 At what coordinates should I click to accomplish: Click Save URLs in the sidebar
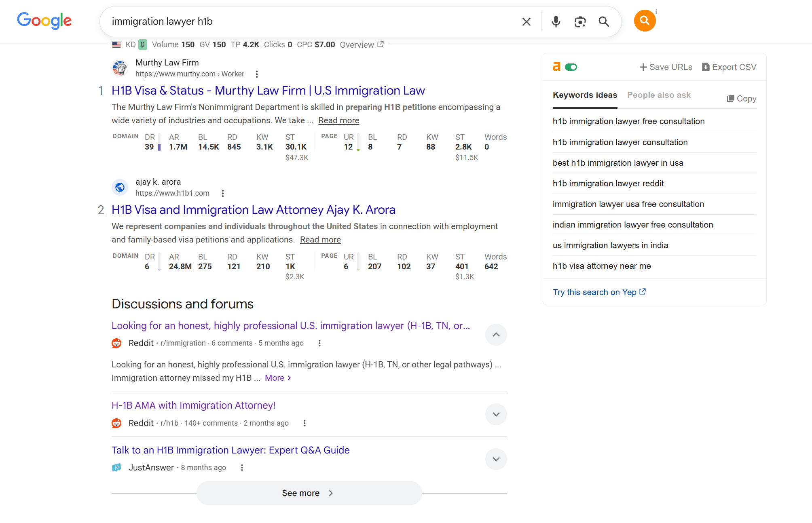(666, 67)
